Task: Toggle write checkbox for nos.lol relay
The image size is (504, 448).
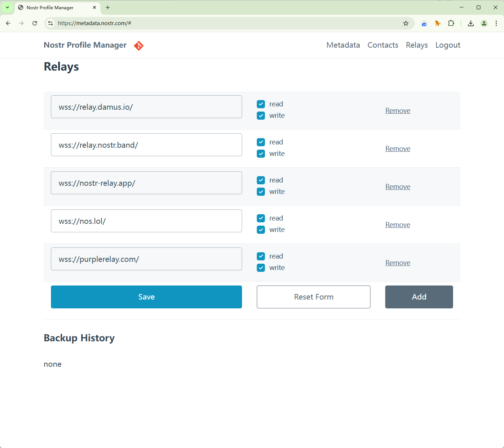Action: [261, 230]
